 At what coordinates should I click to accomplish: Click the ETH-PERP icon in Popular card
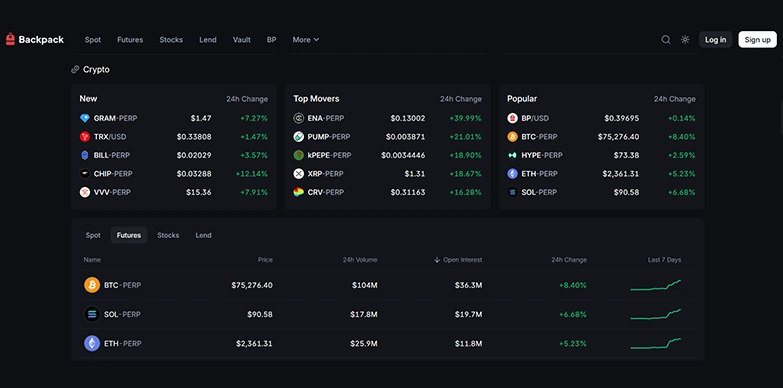click(512, 174)
